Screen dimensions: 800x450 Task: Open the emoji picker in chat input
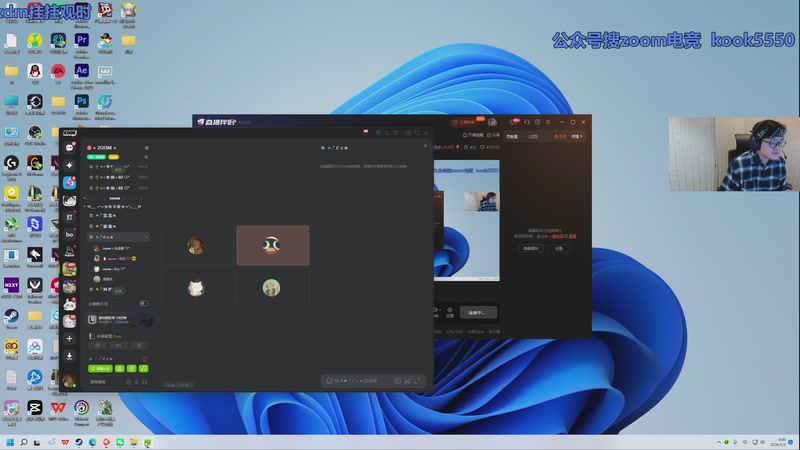point(397,381)
